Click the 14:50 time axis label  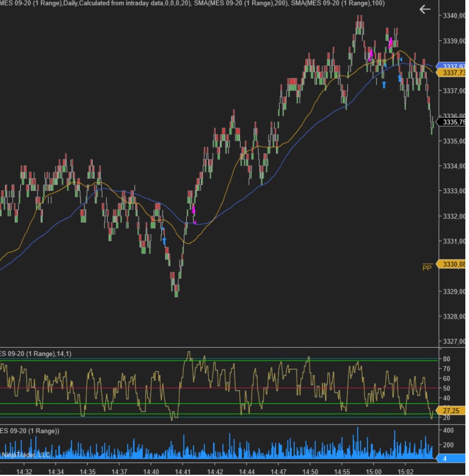310,472
